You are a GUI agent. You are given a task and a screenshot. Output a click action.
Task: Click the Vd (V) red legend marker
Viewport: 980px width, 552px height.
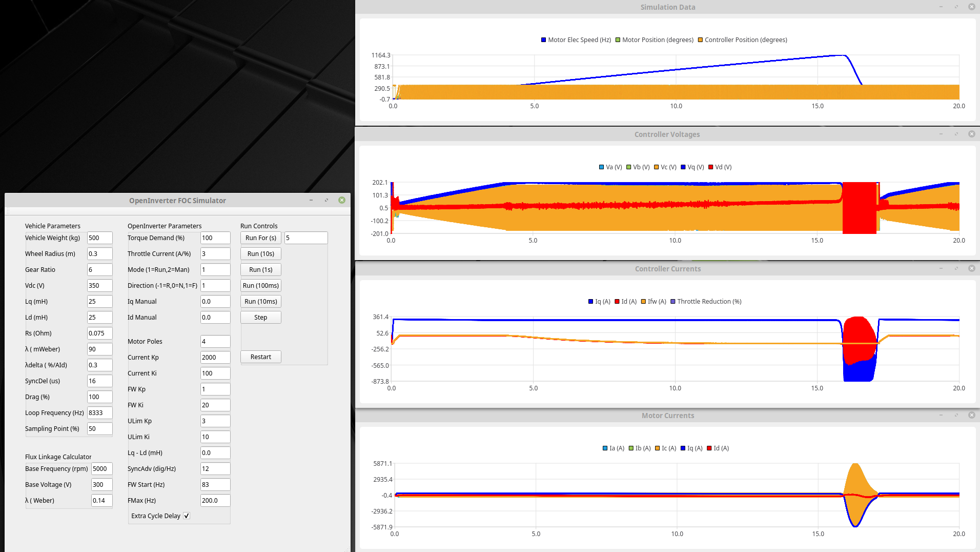coord(710,167)
